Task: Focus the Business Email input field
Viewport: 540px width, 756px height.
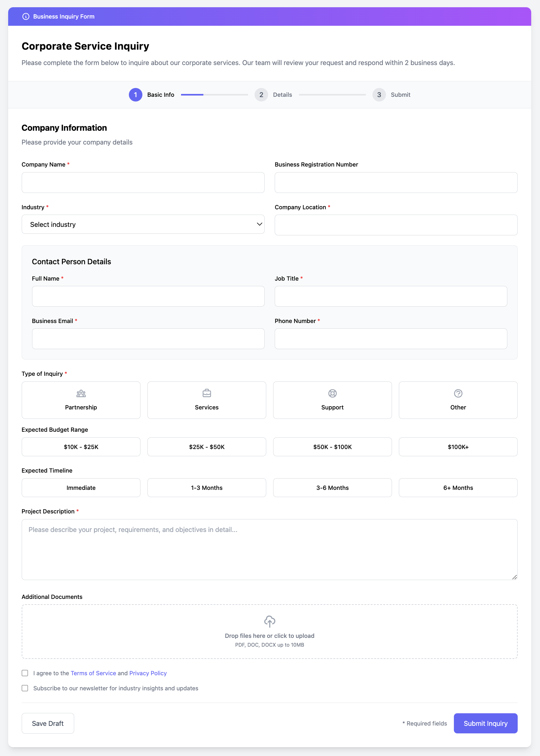Action: point(148,339)
